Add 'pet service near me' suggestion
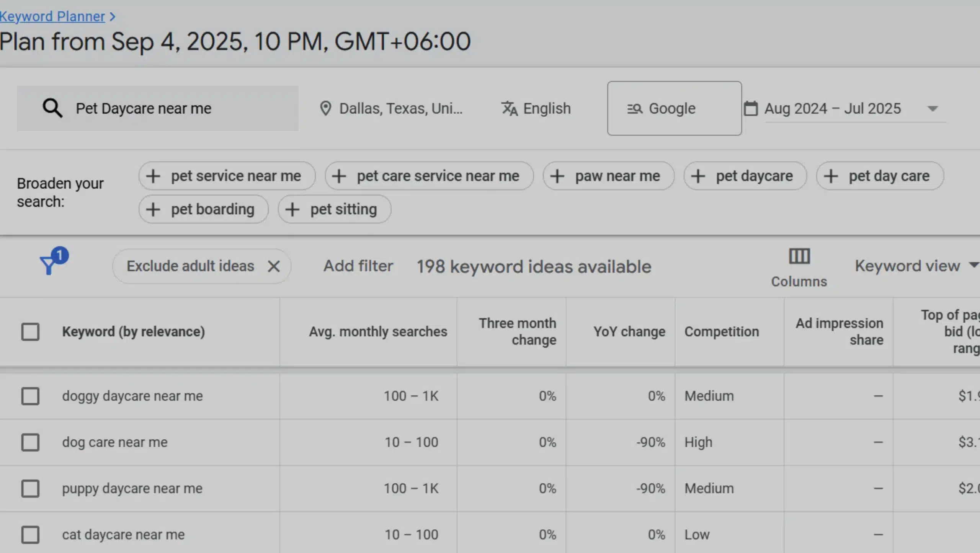This screenshot has height=553, width=980. (x=227, y=176)
